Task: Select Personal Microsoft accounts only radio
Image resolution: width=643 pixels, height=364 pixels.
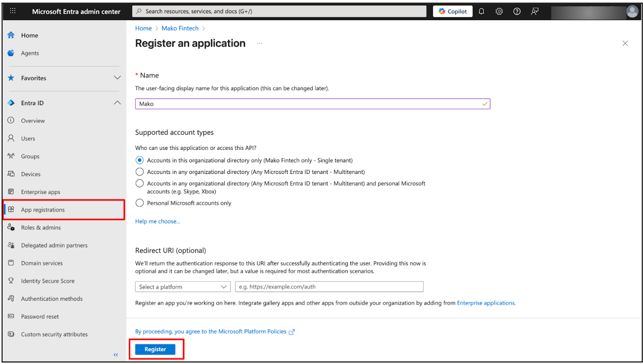Action: tap(139, 203)
